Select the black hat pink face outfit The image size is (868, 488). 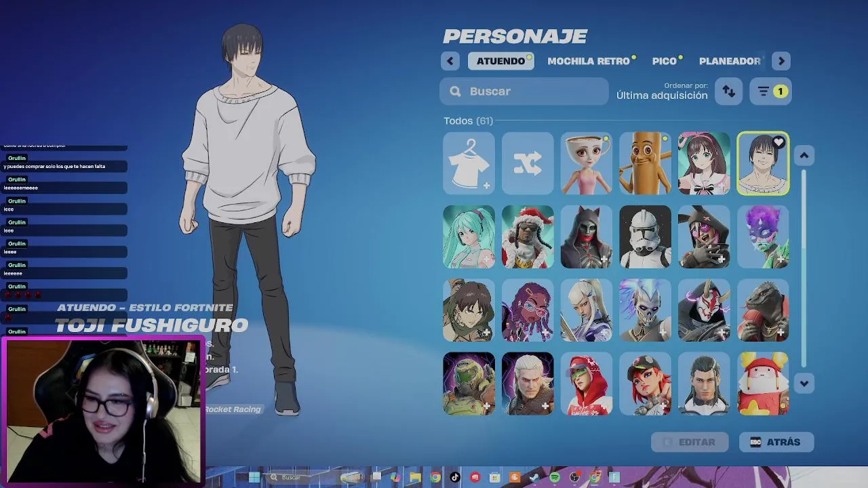pyautogui.click(x=705, y=237)
